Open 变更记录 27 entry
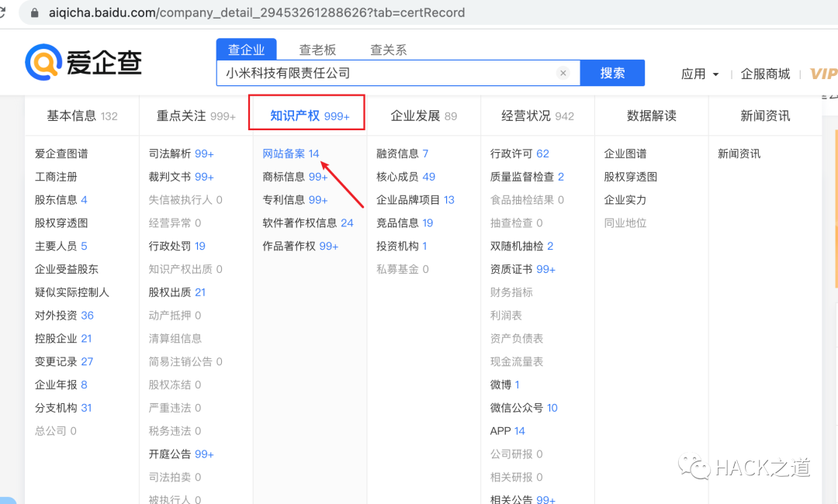This screenshot has width=838, height=504. point(64,361)
